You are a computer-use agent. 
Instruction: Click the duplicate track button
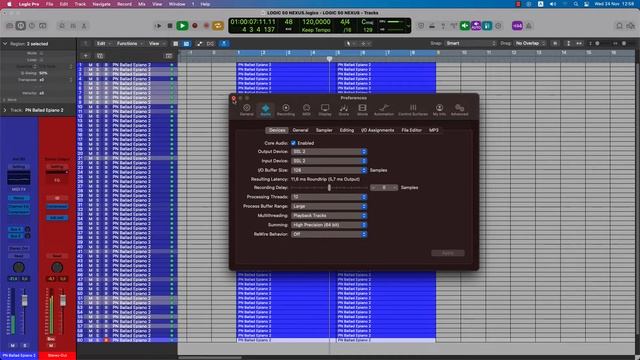click(100, 56)
